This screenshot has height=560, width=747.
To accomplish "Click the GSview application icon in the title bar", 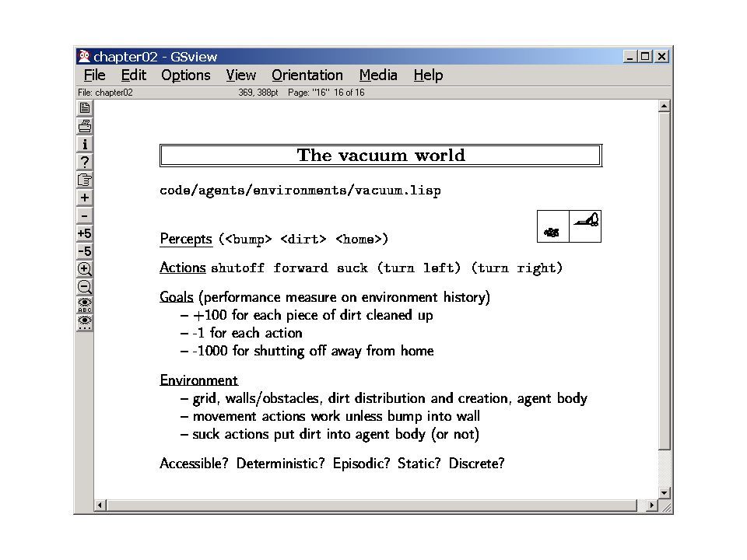I will [x=84, y=56].
